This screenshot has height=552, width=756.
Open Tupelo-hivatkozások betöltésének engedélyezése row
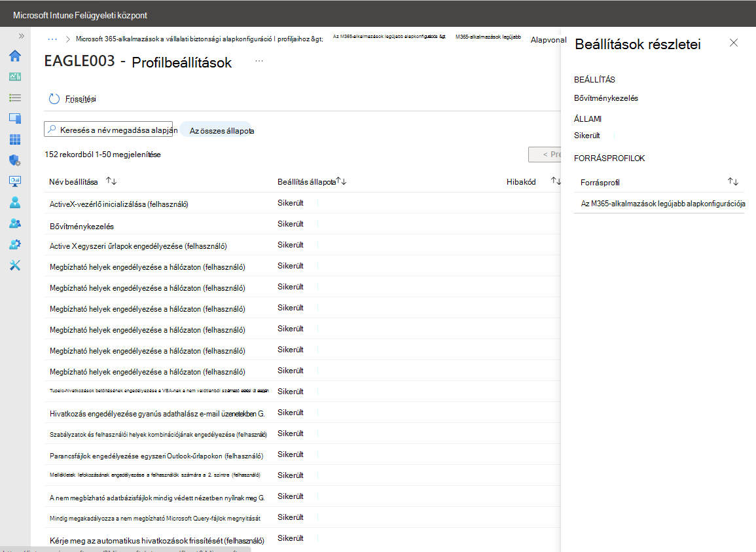pos(159,391)
